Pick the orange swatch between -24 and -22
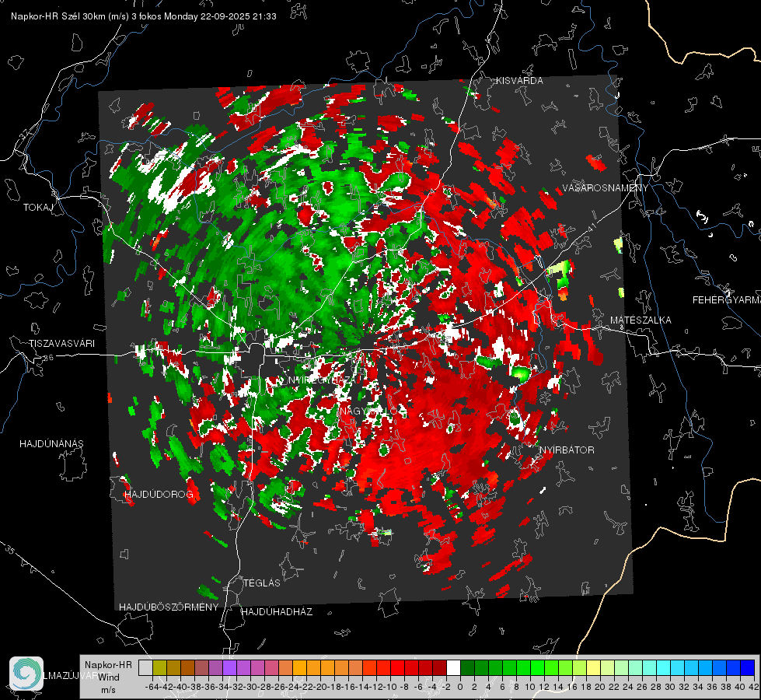This screenshot has width=761, height=700. 299,667
